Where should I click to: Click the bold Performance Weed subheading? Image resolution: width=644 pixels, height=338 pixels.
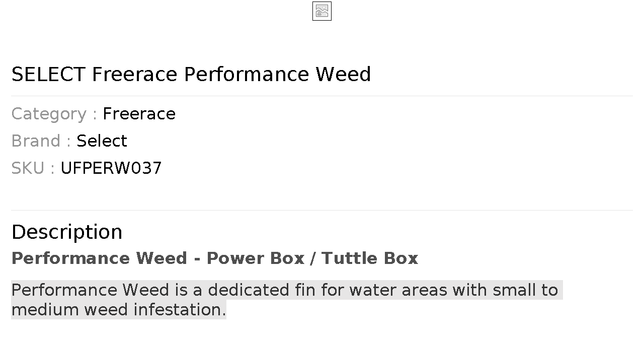pyautogui.click(x=99, y=258)
